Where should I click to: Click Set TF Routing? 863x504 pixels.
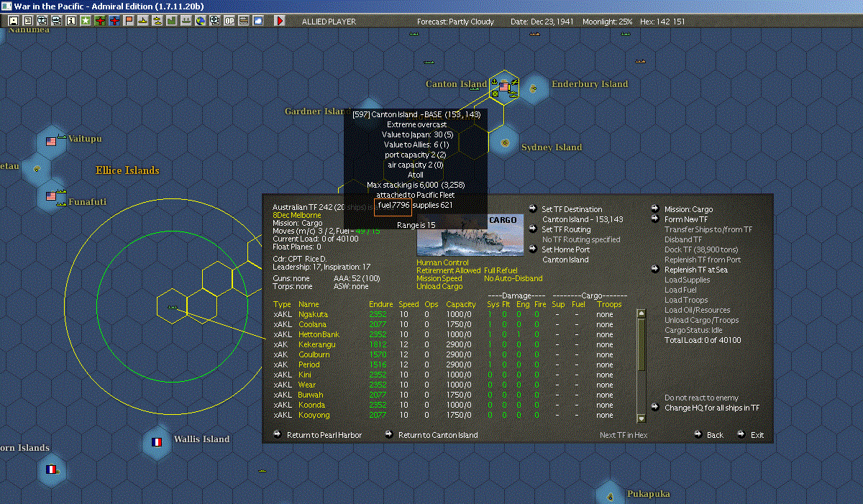(566, 230)
